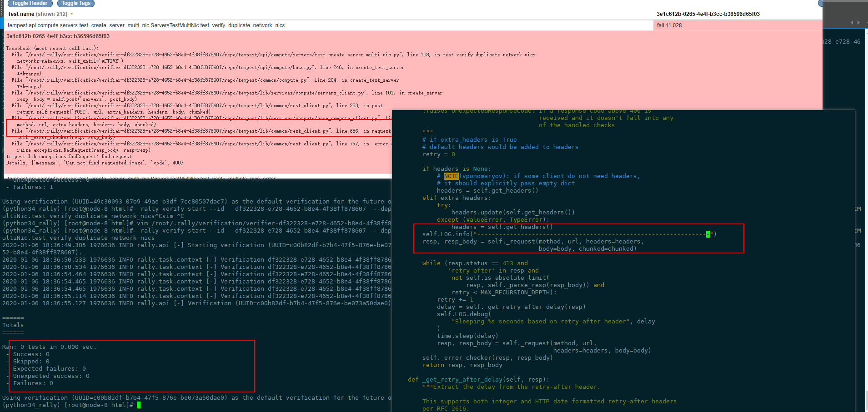The width and height of the screenshot is (868, 412).
Task: Click the 'self._error_checker(resp, resp_body)' line in vim
Action: (488, 357)
